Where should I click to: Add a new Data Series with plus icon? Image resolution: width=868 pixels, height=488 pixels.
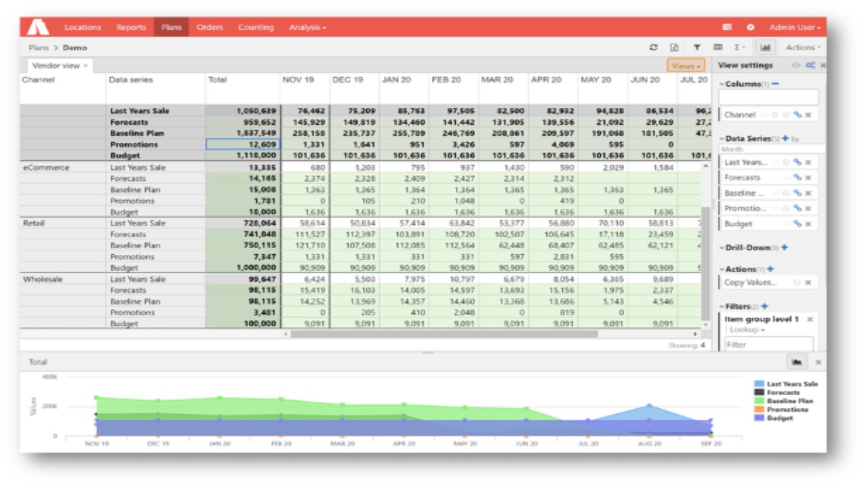click(x=785, y=138)
